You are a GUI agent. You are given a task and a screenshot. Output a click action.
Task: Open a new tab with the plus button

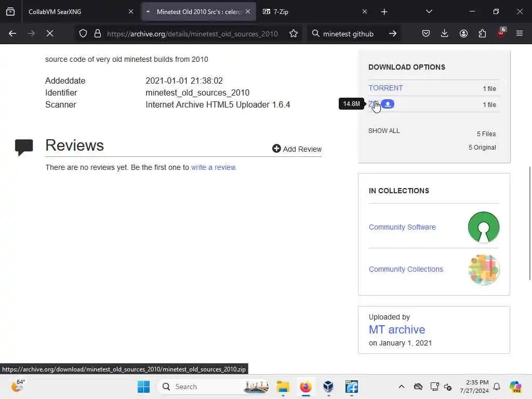(384, 12)
